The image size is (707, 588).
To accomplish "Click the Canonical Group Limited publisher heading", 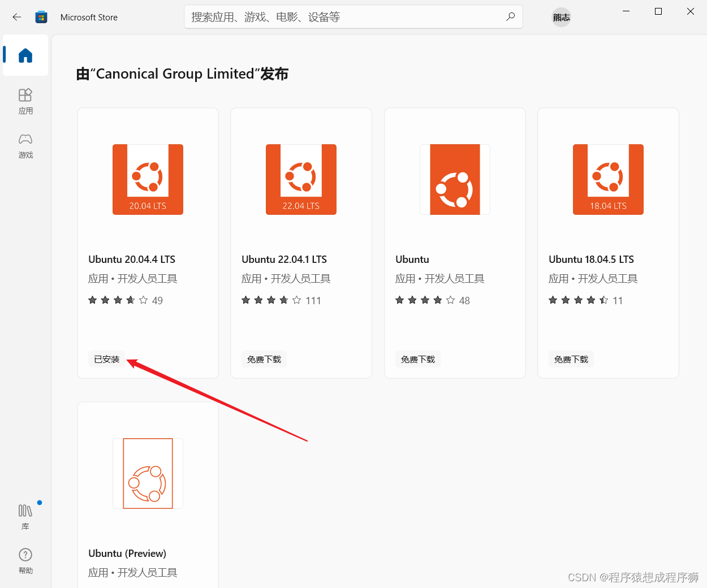I will 182,74.
